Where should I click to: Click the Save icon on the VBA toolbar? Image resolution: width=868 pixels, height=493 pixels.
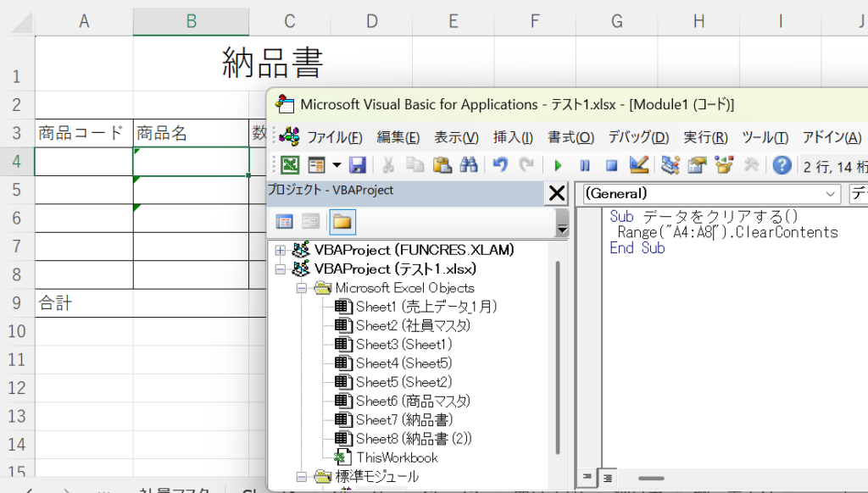(x=358, y=166)
